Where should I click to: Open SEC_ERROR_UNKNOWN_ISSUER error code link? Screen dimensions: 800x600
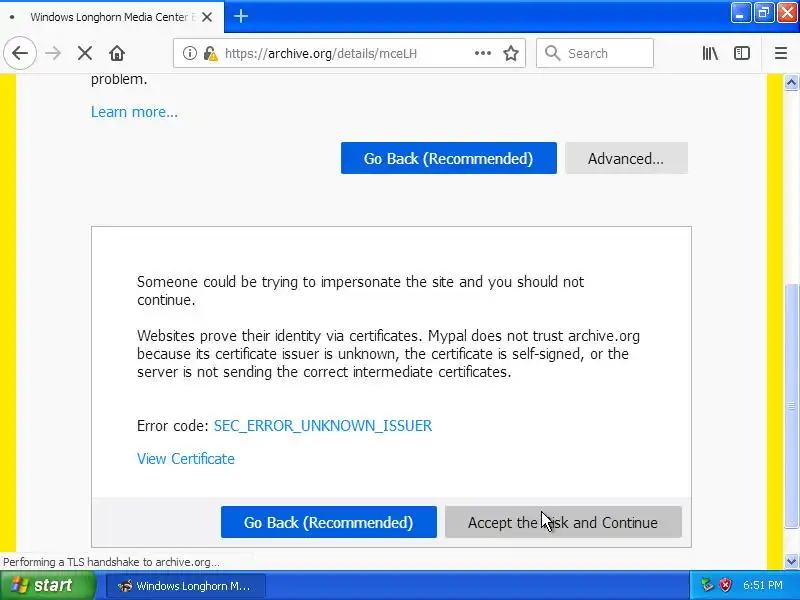click(x=322, y=426)
